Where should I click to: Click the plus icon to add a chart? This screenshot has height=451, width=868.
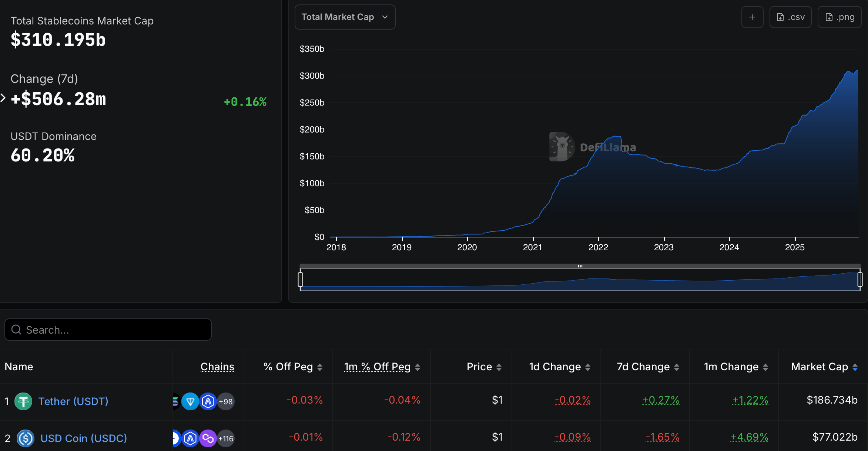click(752, 17)
